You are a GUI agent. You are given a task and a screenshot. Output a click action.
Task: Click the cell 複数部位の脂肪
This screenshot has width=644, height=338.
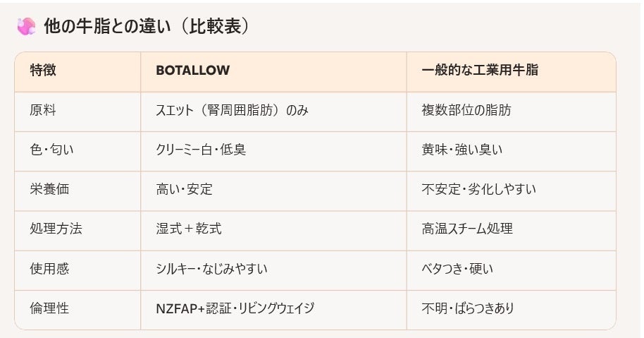pos(466,111)
